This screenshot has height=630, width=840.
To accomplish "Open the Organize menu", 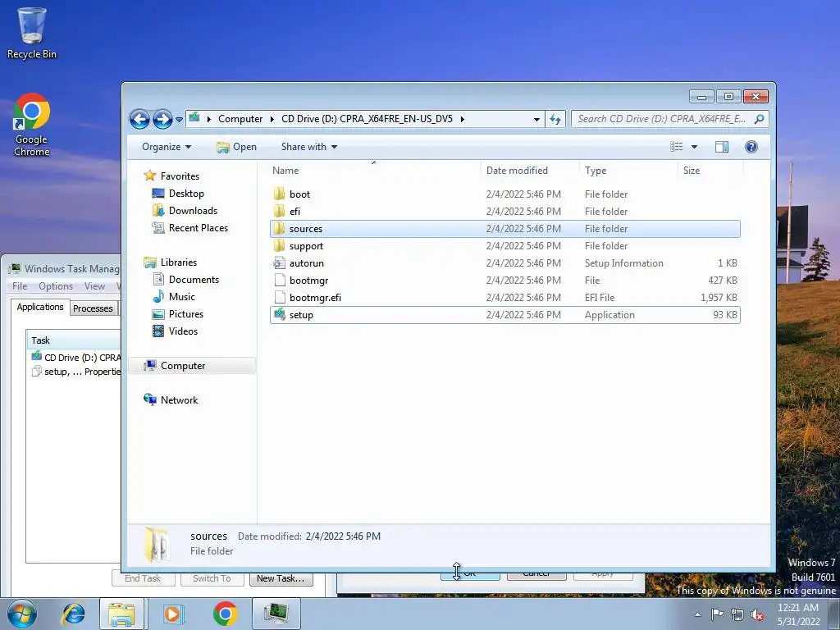I will click(x=167, y=147).
